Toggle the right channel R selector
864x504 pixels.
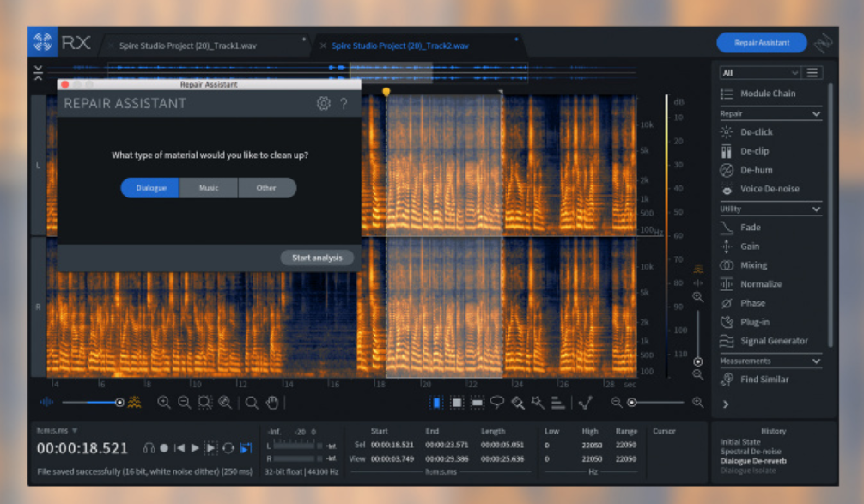[38, 307]
